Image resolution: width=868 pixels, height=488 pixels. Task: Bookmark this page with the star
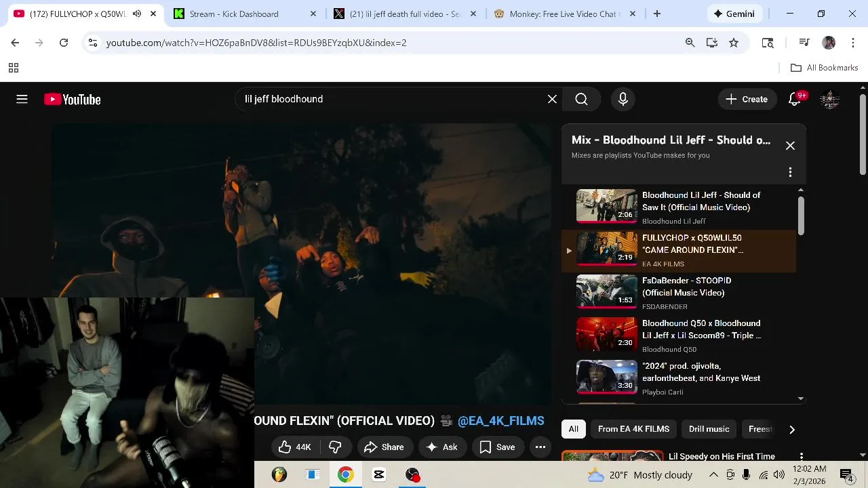coord(734,43)
